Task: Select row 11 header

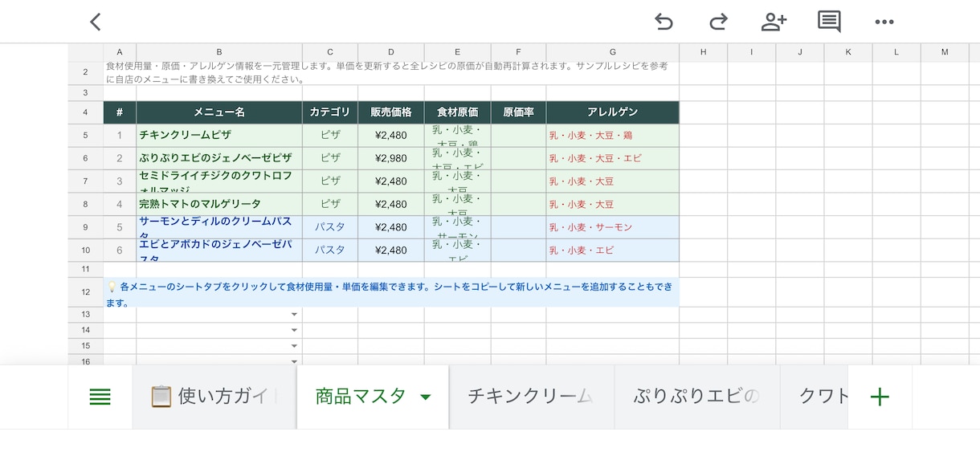Action: 85,269
